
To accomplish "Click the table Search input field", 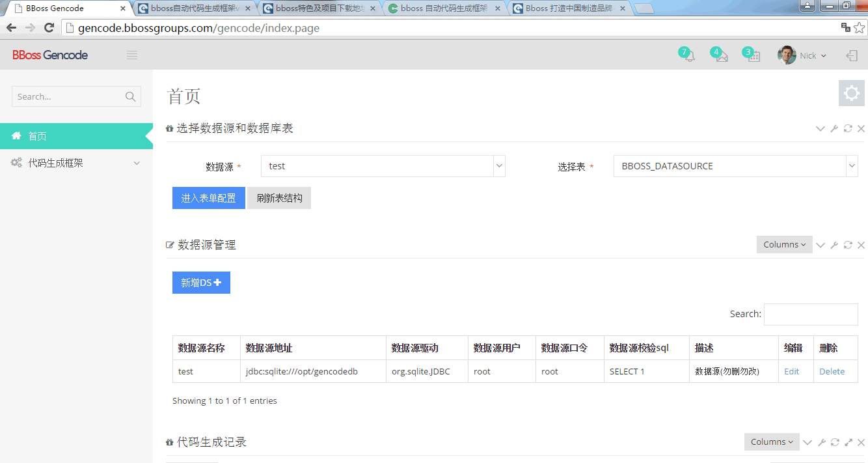I will tap(810, 314).
